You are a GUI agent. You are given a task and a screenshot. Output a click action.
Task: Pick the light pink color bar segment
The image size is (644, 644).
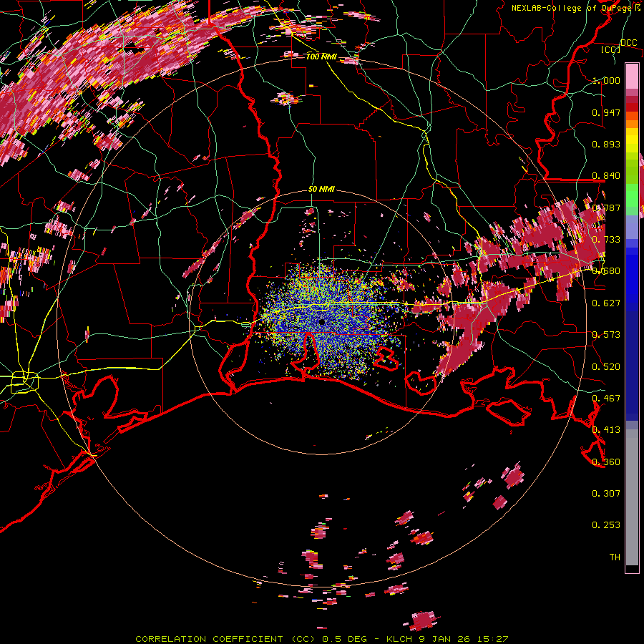(x=632, y=77)
